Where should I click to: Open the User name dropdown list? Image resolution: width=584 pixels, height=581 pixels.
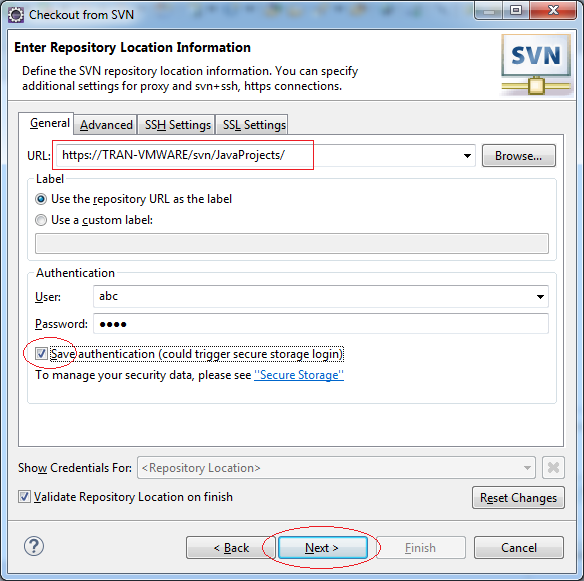tap(540, 296)
